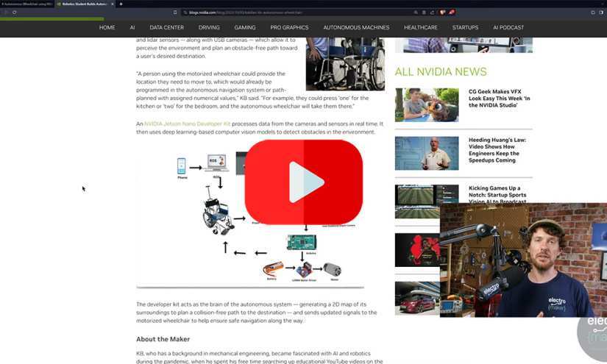Open site info icon beside blogs.nvidia.com
607x364 pixels.
(x=185, y=13)
